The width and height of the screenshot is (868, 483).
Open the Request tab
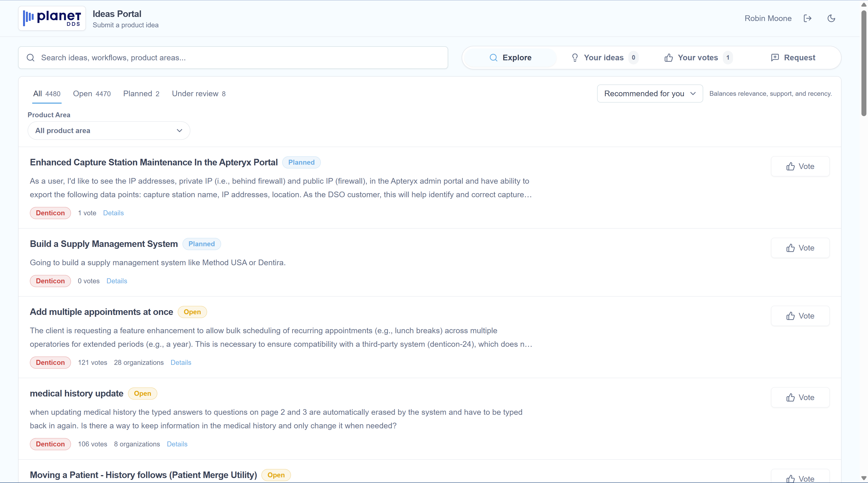793,58
